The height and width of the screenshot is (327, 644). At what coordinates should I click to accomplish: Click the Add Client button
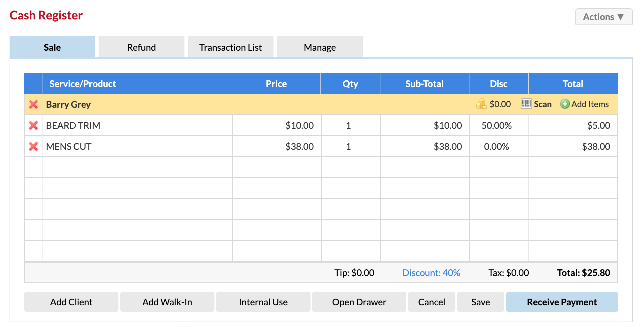click(x=71, y=302)
